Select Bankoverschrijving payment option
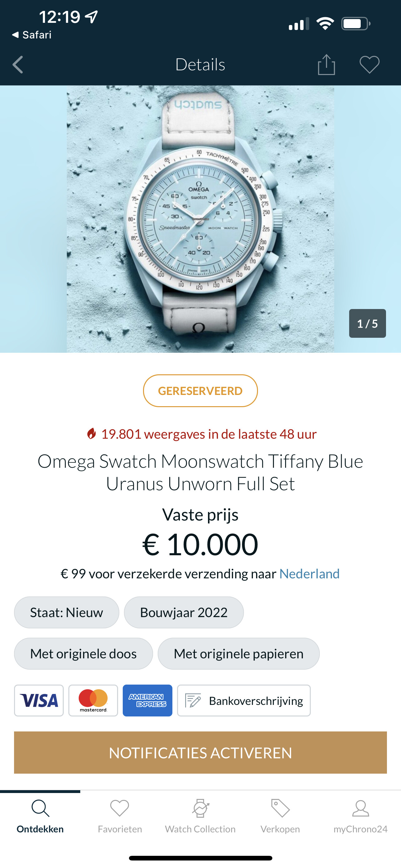The image size is (401, 868). [x=244, y=701]
